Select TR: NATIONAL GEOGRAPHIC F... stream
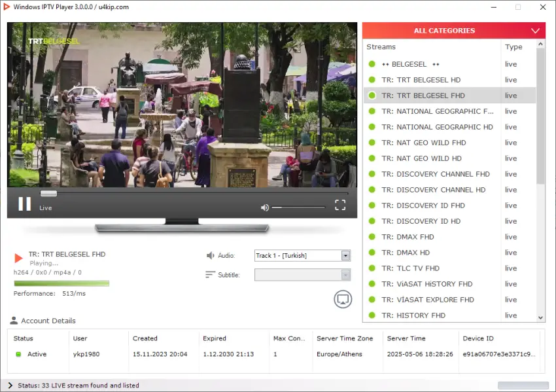This screenshot has height=392, width=556. tap(449, 111)
